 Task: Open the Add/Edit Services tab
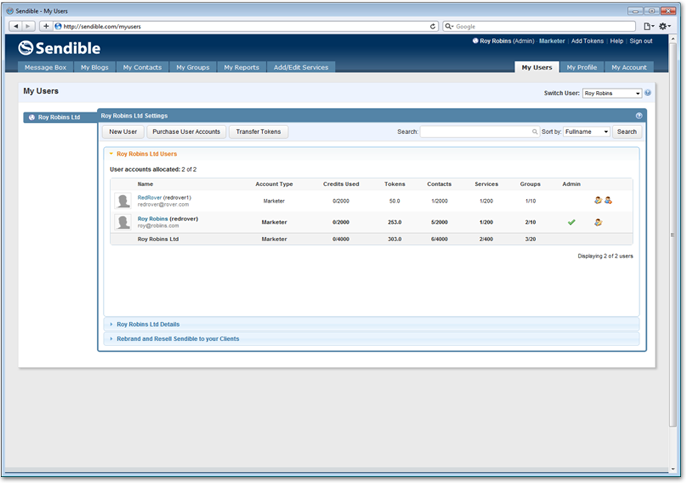(x=301, y=67)
